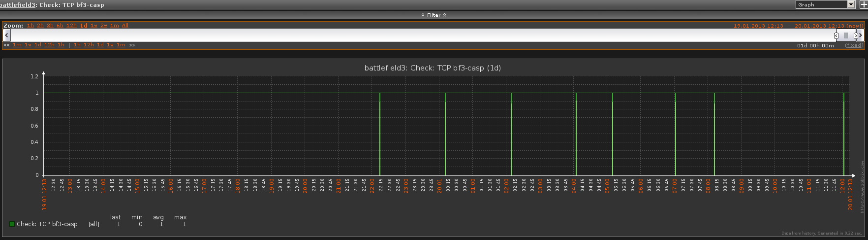Screen dimensions: 868x240
Task: Choose the All zoom option
Action: click(x=125, y=26)
